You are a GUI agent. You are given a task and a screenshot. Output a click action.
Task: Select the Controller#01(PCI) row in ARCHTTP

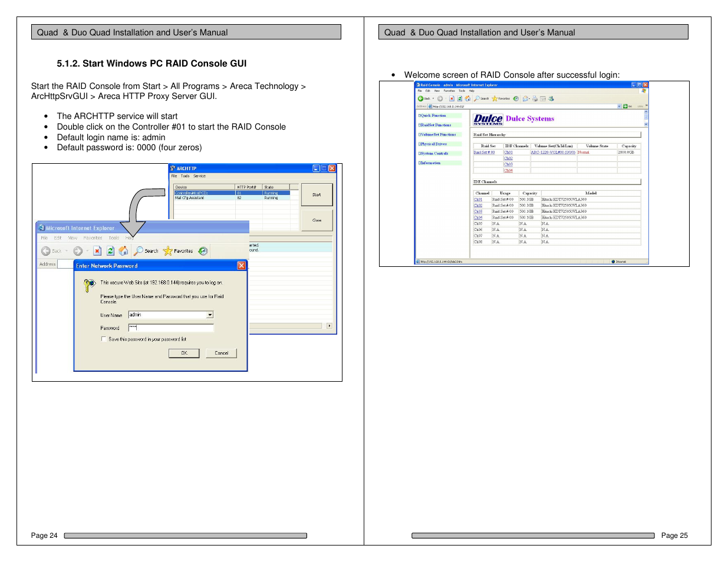pos(232,193)
